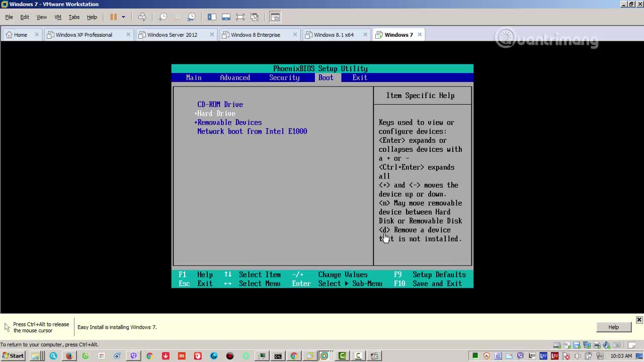
Task: Expand the Removable Devices boot entry
Action: click(x=228, y=123)
